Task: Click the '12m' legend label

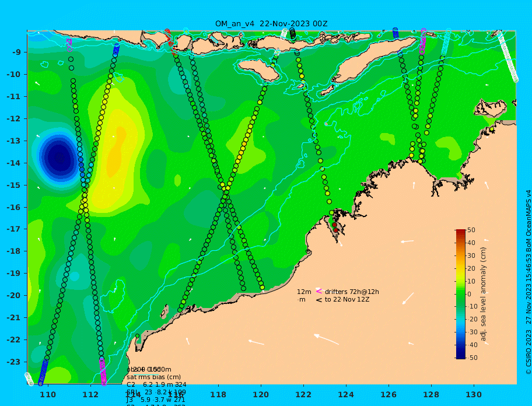Action: pos(304,292)
